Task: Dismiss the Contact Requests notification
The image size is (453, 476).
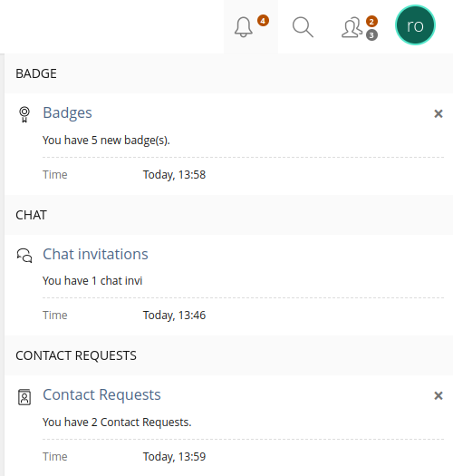Action: point(439,395)
